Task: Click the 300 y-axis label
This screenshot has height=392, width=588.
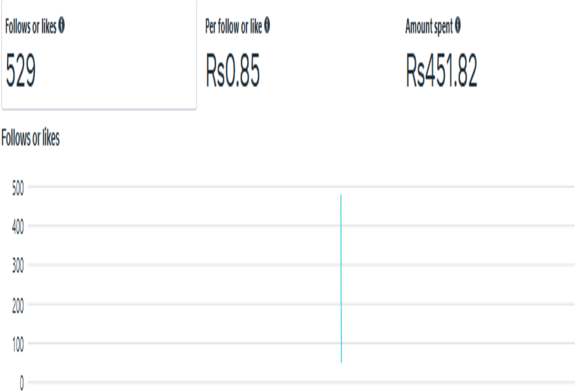Action: pos(18,266)
